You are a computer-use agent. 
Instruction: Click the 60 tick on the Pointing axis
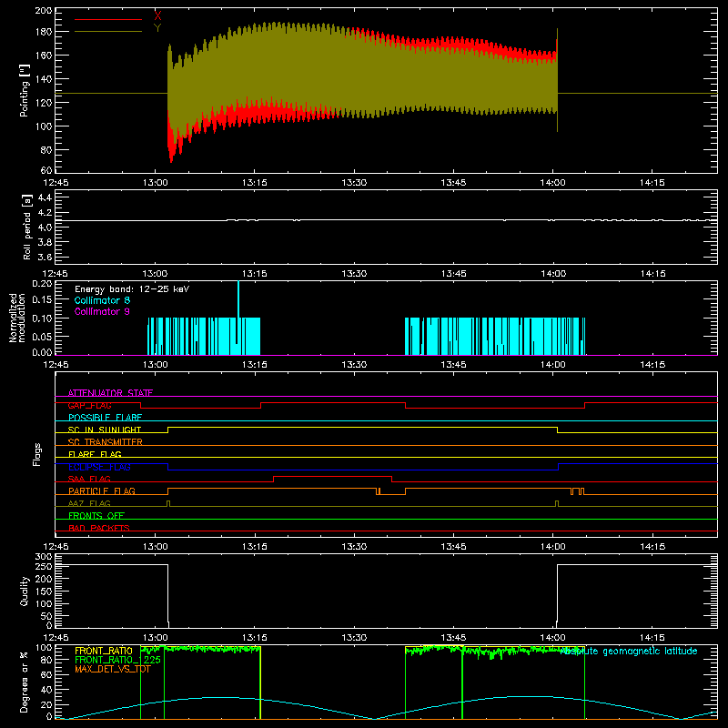point(46,170)
